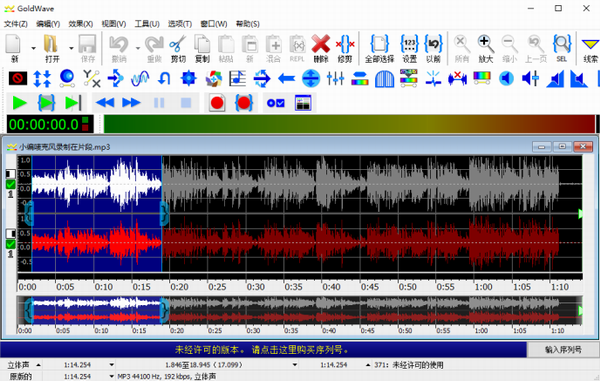Click the Select All (全部选择) icon
This screenshot has width=600, height=381.
coord(379,45)
